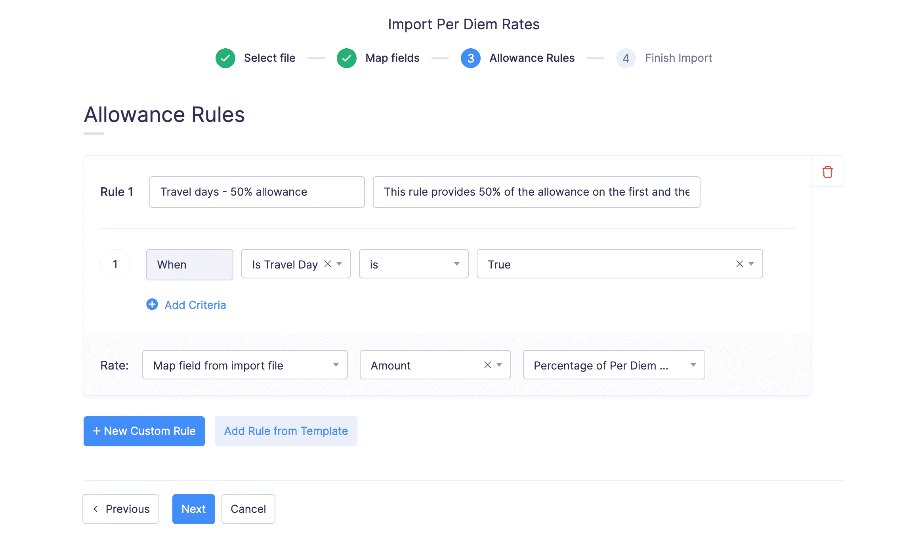Delete Rule 1 using the trash icon
The image size is (924, 560).
[x=827, y=171]
